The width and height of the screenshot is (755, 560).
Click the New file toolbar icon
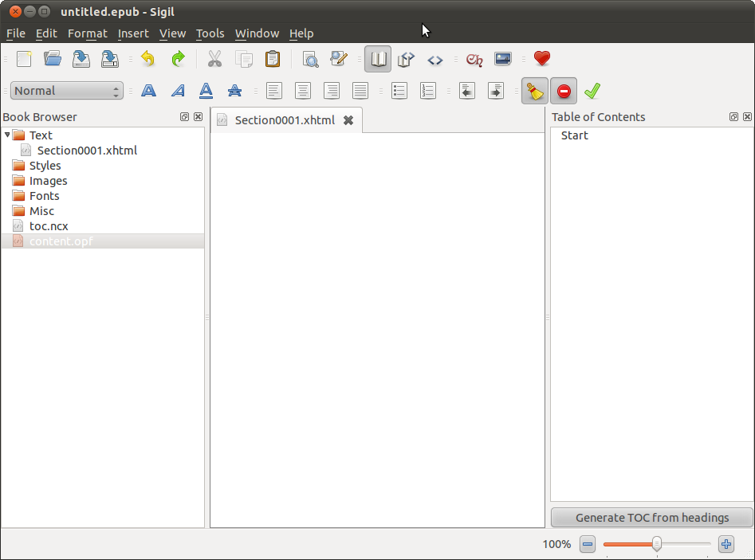pyautogui.click(x=24, y=59)
